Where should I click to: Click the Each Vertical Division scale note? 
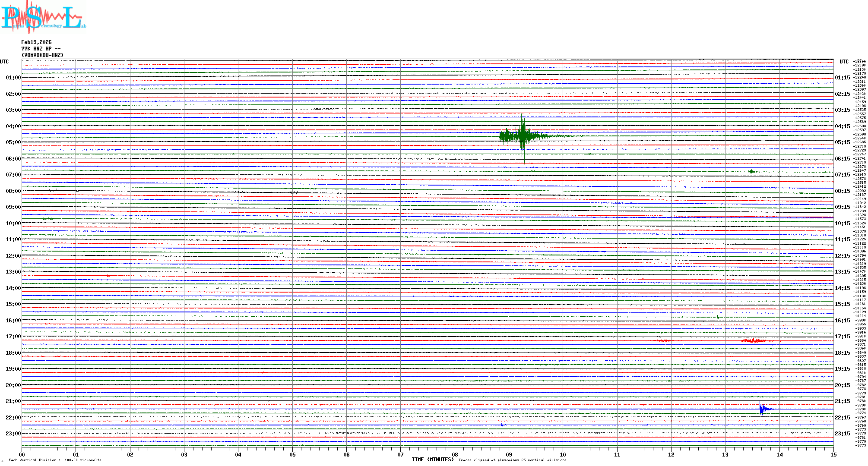coord(55,460)
